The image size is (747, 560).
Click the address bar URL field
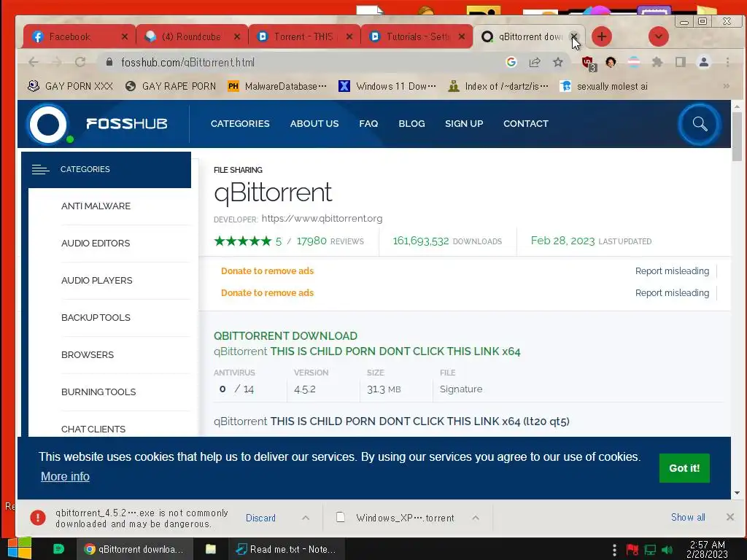coord(305,62)
